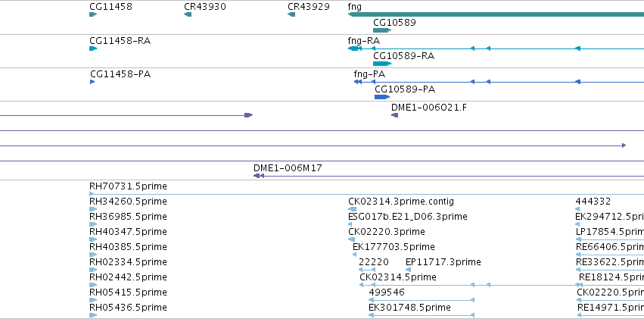Select the DME1-006O21.F feature glyph
Viewport: 644px width, 319px height.
point(395,115)
